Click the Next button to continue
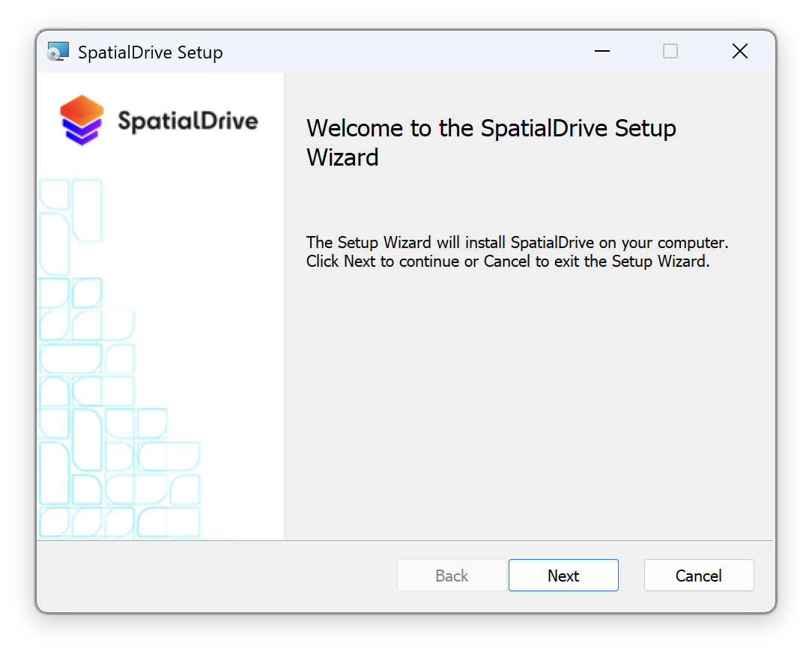 pos(563,576)
